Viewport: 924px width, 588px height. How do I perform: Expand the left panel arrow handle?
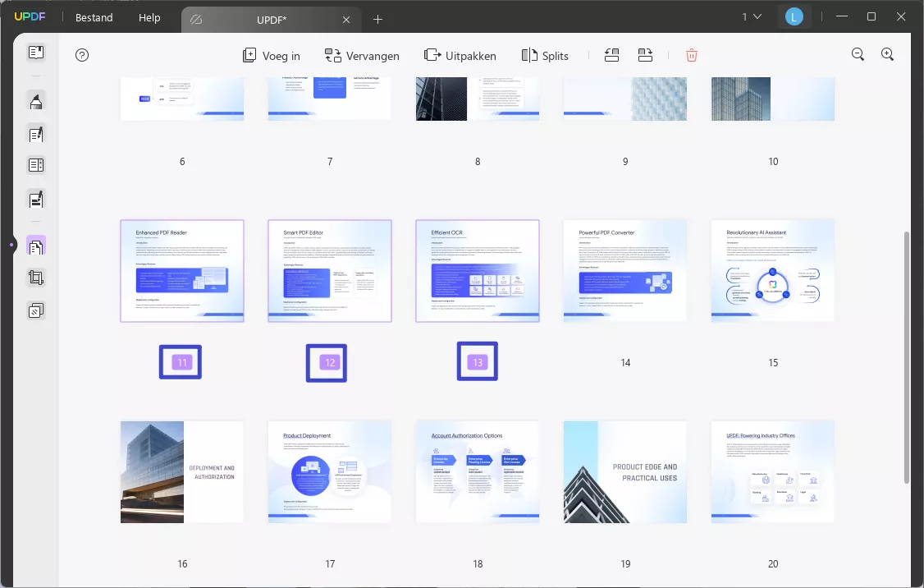pyautogui.click(x=11, y=245)
